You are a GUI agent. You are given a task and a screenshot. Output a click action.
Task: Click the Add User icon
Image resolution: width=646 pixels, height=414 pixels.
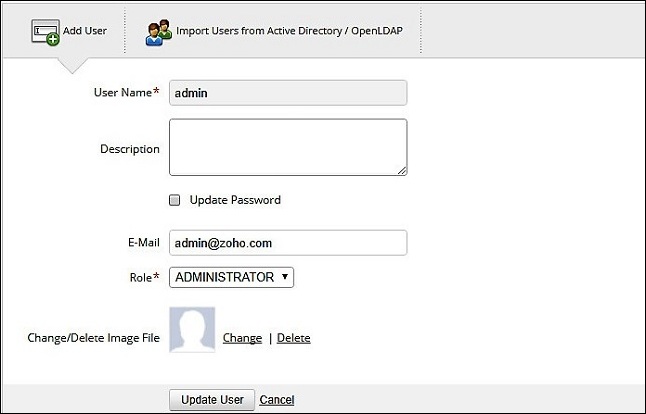(x=46, y=32)
